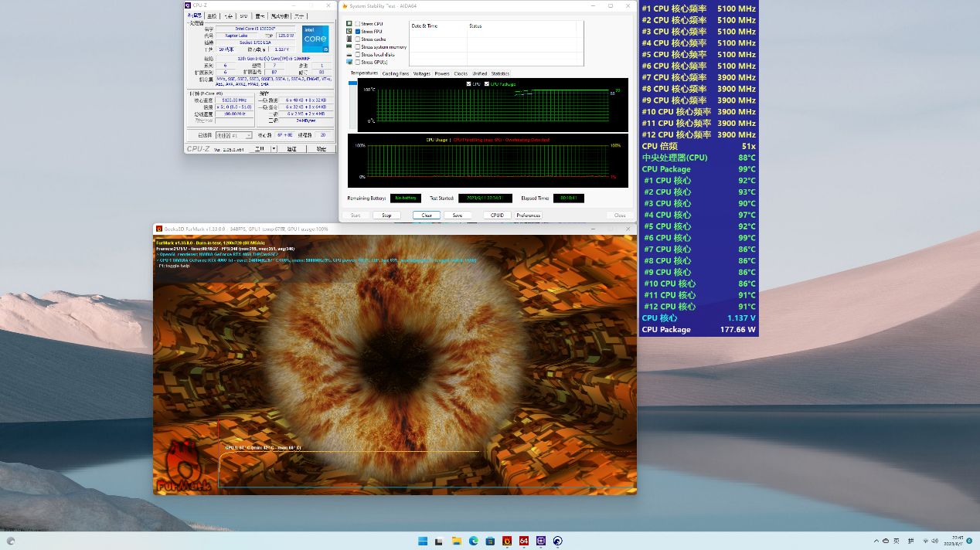Image resolution: width=980 pixels, height=550 pixels.
Task: Enable the Stress CPU checkbox
Action: point(358,24)
